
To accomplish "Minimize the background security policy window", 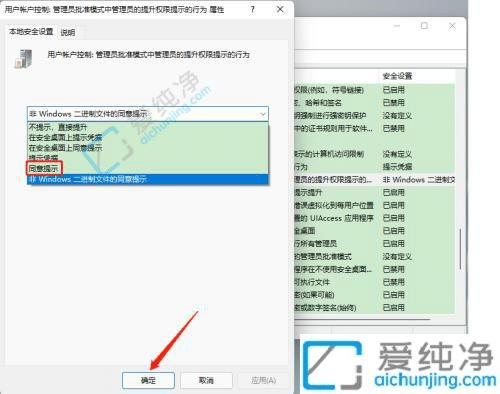I will click(x=397, y=26).
